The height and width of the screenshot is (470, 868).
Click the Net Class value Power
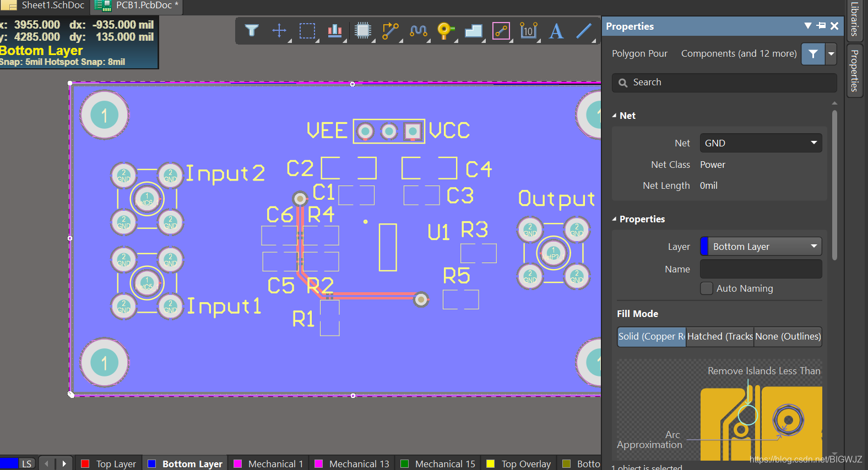(713, 165)
